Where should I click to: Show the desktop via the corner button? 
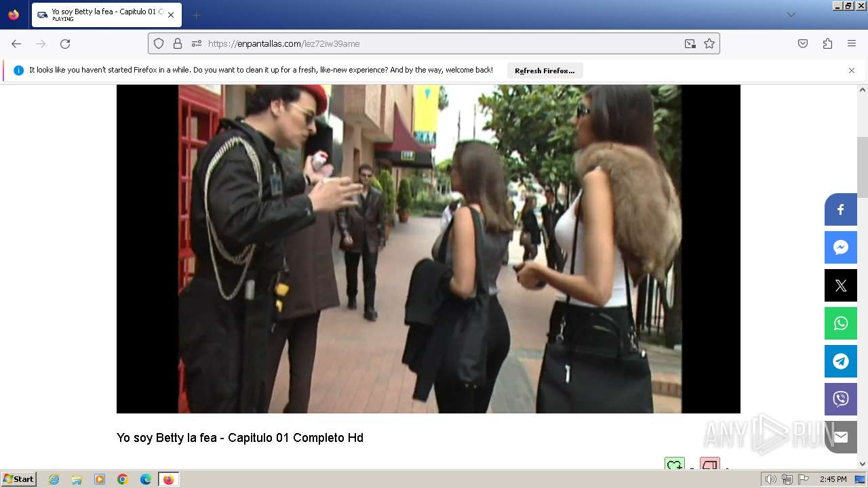[x=860, y=479]
